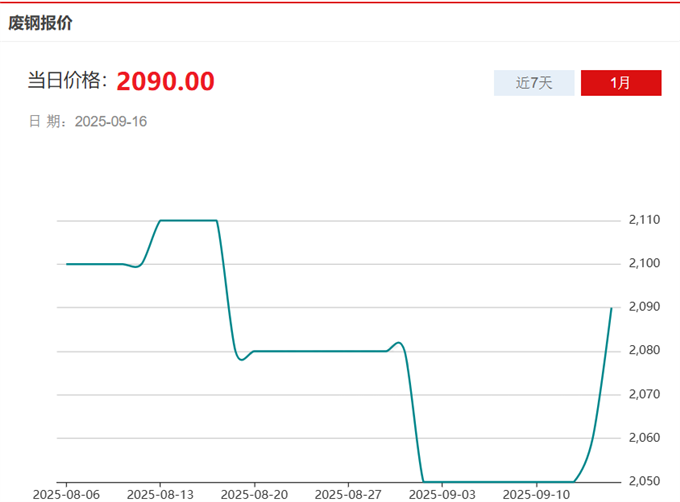
Task: Pick the 2025-08-27 axis date label
Action: coord(348,494)
